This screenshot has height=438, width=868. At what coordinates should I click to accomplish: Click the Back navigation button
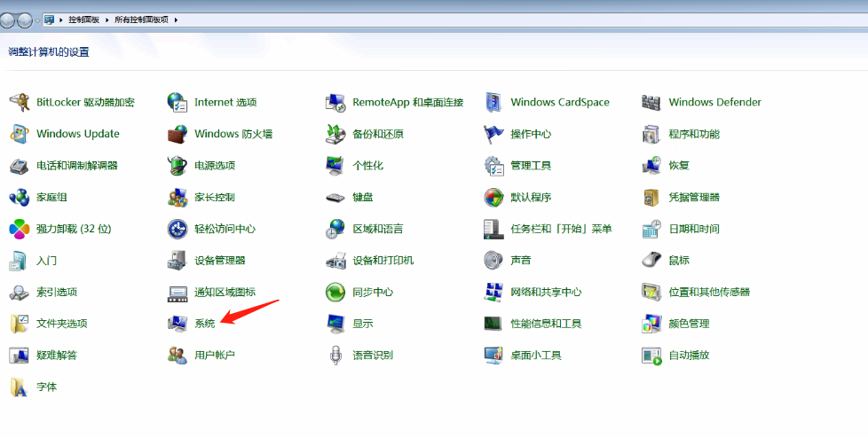[8, 20]
